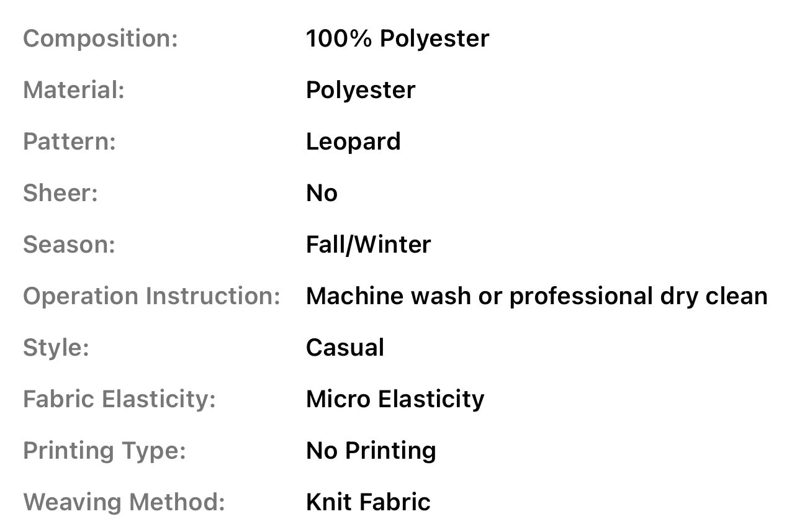Select the Casual style value
Viewport: 797px width, 532px height.
(x=345, y=348)
